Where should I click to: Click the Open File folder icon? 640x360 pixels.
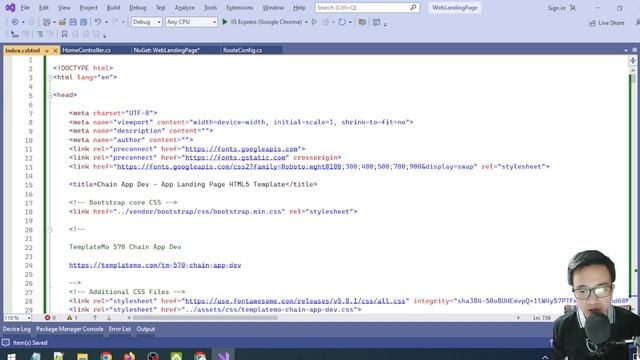tap(62, 22)
